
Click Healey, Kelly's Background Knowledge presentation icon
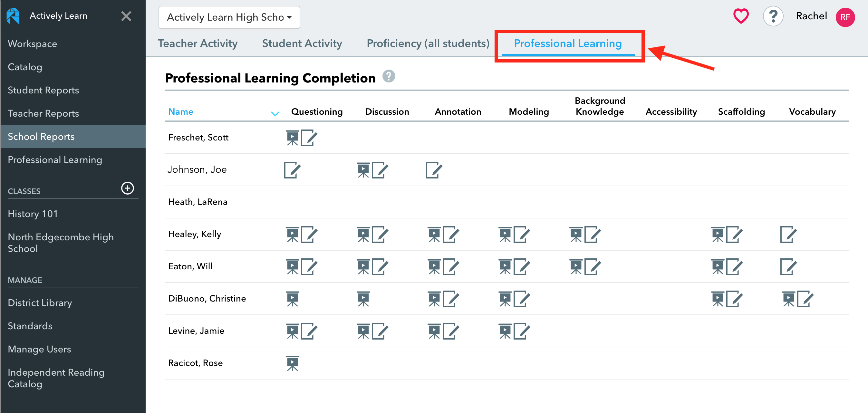click(576, 235)
